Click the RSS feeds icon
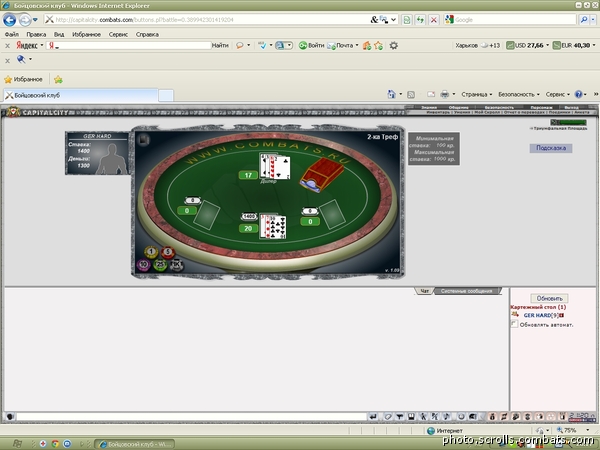 coord(411,94)
